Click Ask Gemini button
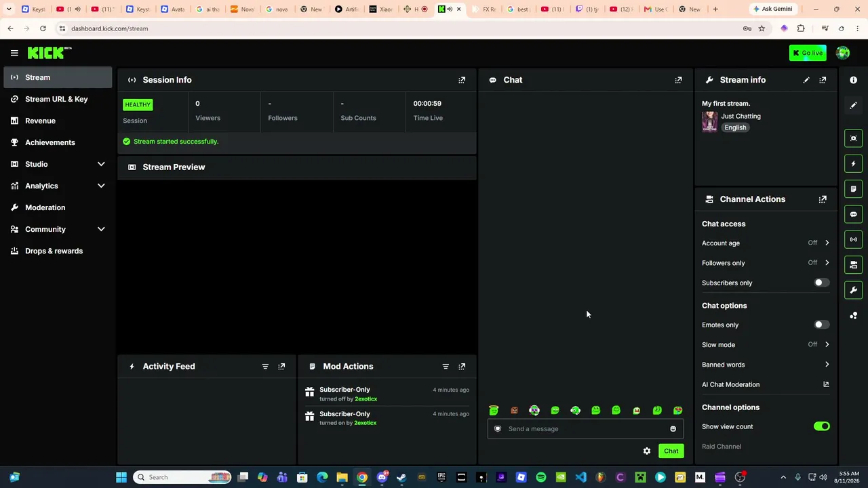 click(772, 9)
